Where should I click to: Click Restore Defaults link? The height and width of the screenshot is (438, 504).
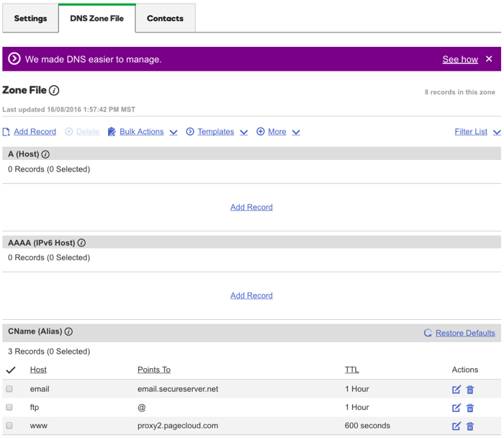[x=465, y=333]
